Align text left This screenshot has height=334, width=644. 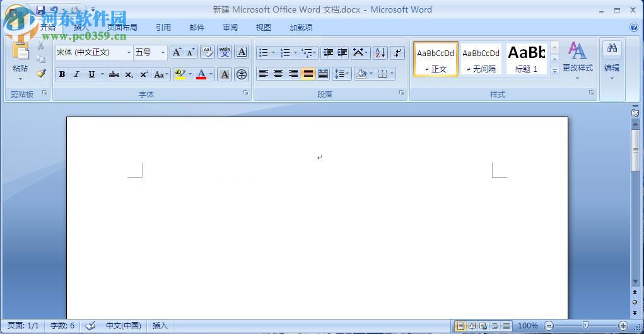(264, 74)
